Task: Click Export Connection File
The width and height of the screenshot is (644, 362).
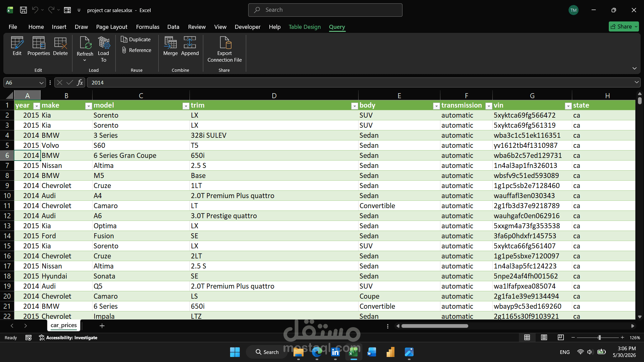Action: point(224,49)
